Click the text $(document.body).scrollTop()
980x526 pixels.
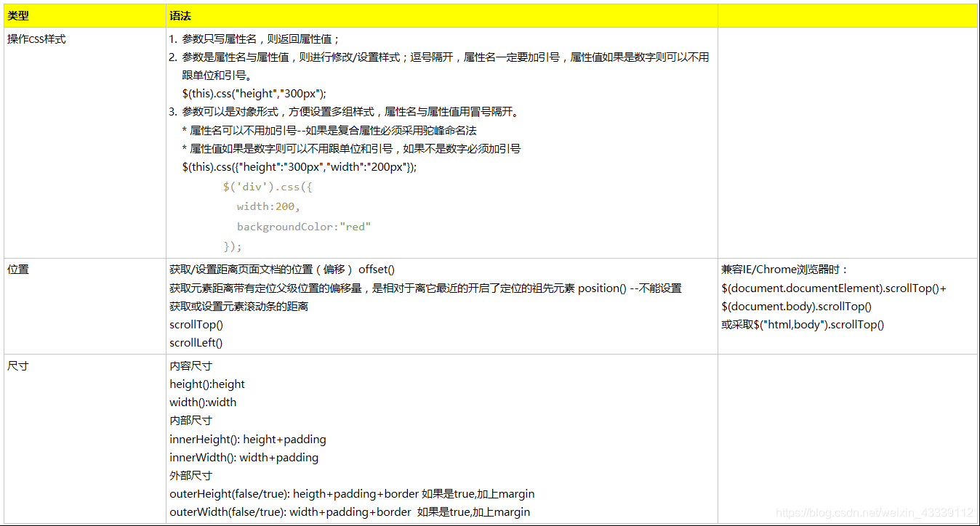point(797,307)
